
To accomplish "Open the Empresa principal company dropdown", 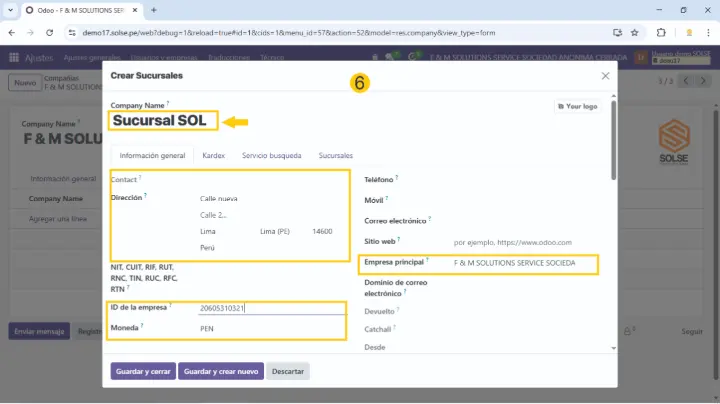I will point(522,263).
